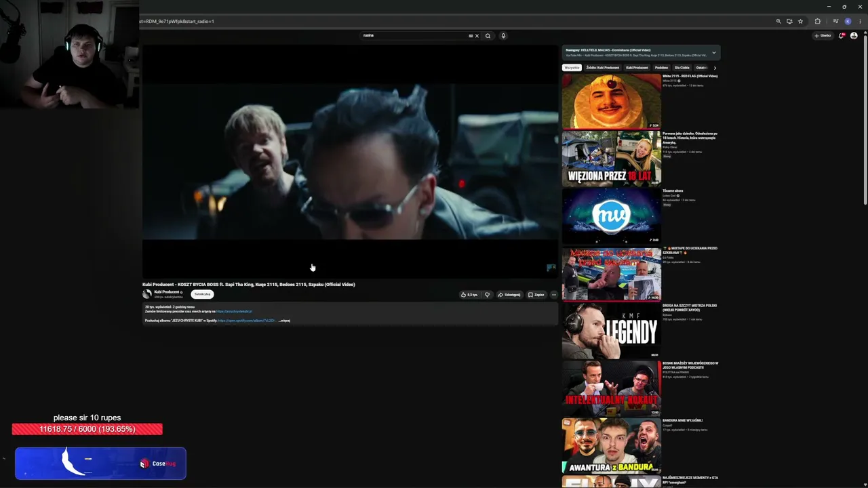Click the 'BANDURA MNIE WYJAŚNIŁ' video title
This screenshot has height=488, width=868.
[x=682, y=421]
